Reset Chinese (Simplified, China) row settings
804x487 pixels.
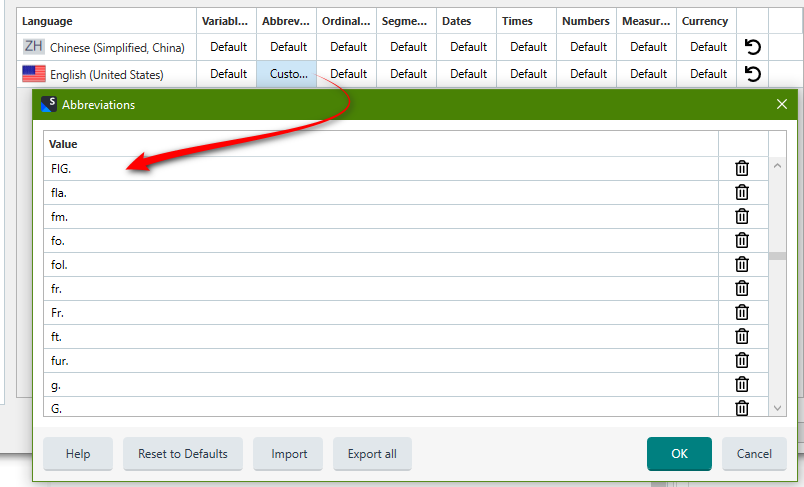click(752, 47)
